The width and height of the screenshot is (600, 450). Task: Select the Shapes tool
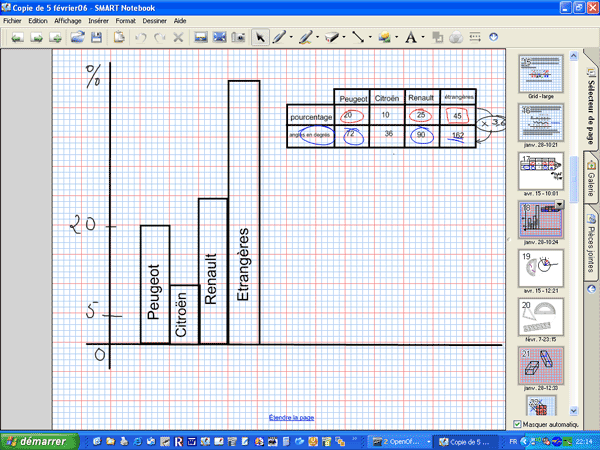[385, 37]
